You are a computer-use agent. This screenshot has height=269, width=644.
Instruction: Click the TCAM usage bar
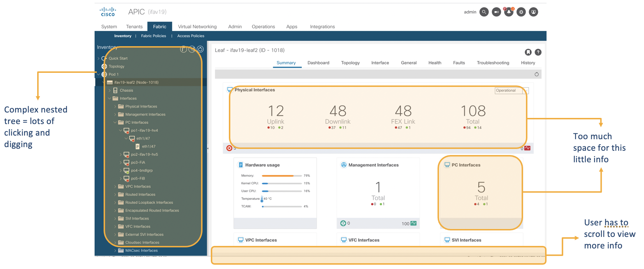[x=282, y=207]
